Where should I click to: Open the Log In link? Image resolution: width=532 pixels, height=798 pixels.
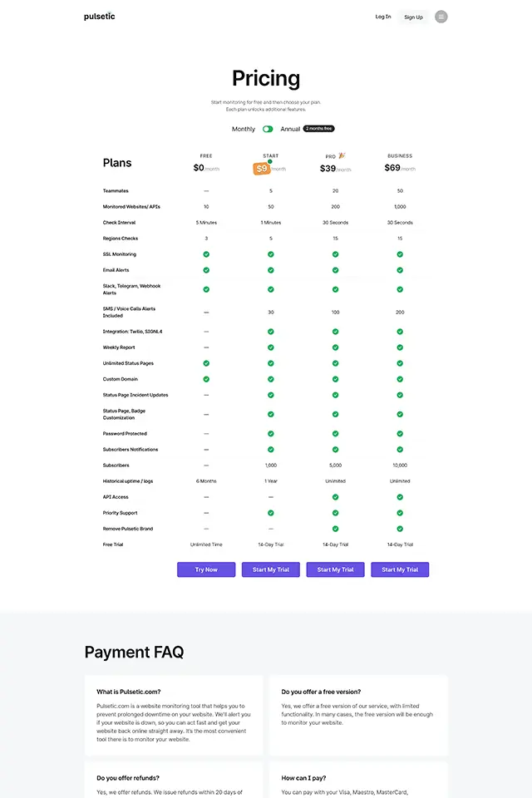tap(383, 17)
